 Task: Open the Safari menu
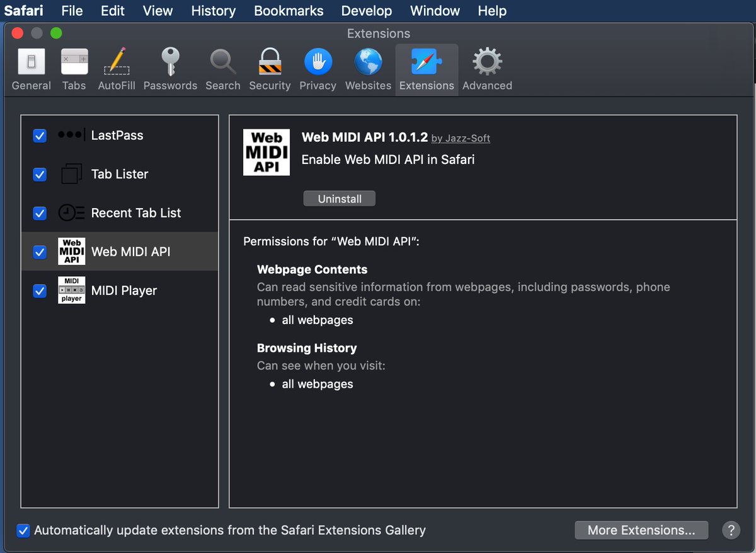coord(24,11)
